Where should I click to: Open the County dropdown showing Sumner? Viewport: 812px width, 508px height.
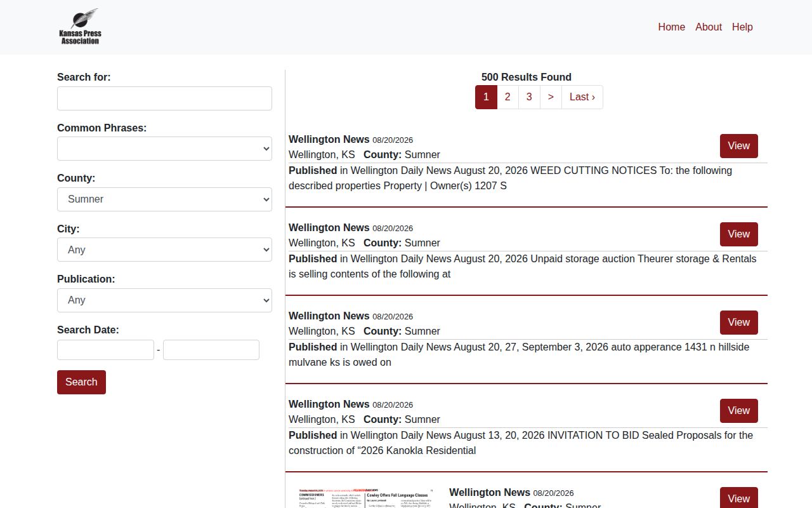coord(164,199)
